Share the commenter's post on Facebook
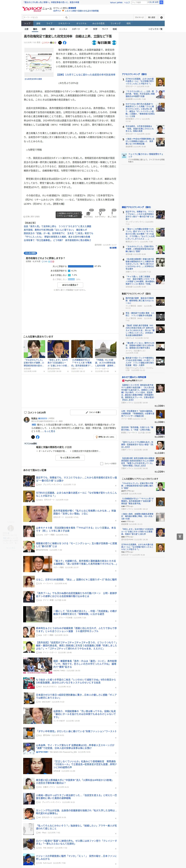The width and height of the screenshot is (186, 868). [x=38, y=437]
